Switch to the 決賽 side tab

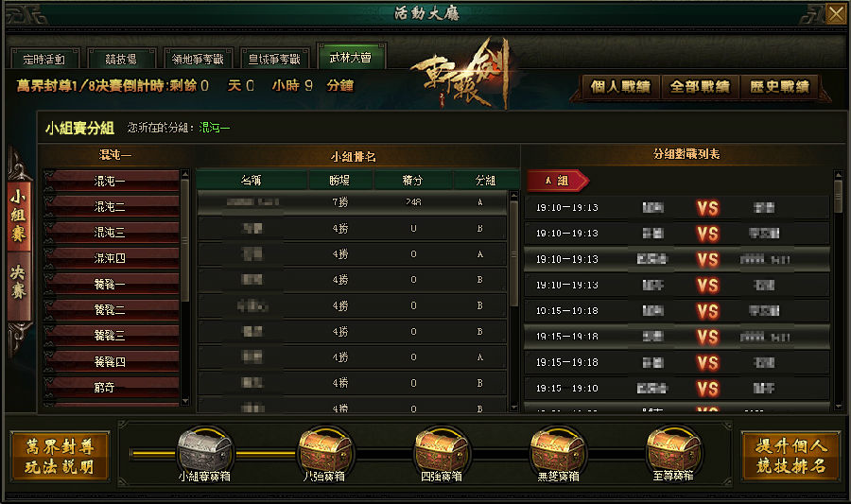pyautogui.click(x=19, y=282)
